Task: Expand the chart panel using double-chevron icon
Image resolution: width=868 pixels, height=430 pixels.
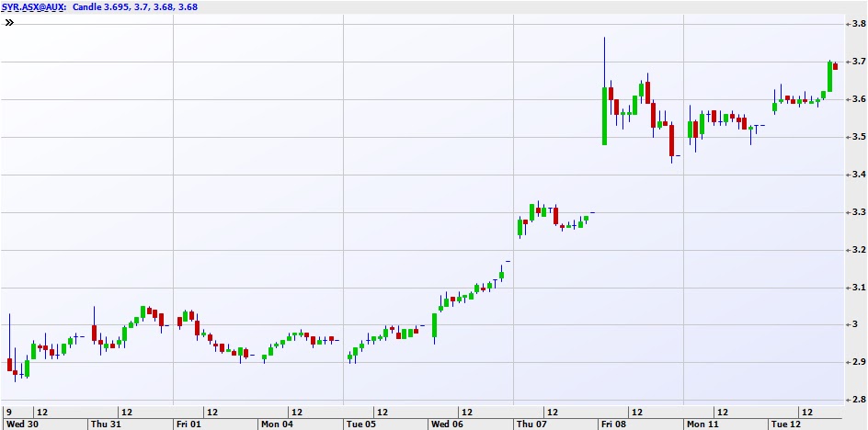Action: coord(9,23)
